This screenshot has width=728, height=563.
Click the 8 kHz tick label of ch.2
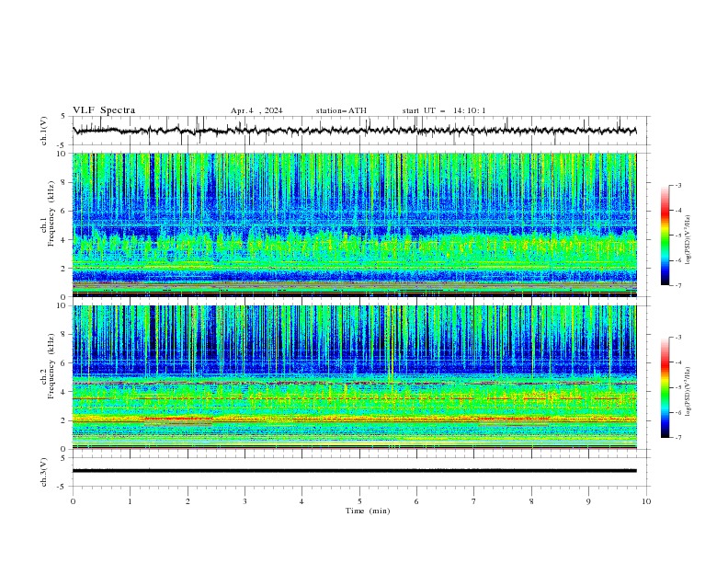64,335
